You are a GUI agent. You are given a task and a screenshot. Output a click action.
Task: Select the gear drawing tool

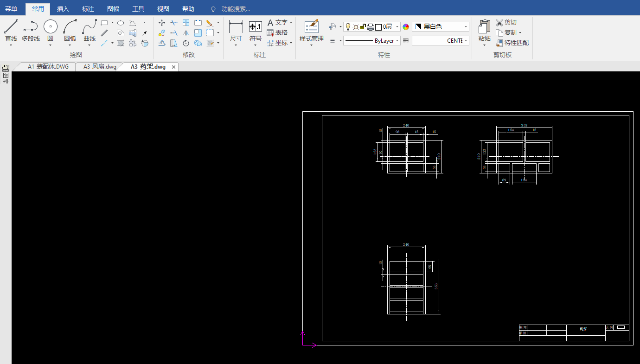click(x=133, y=43)
